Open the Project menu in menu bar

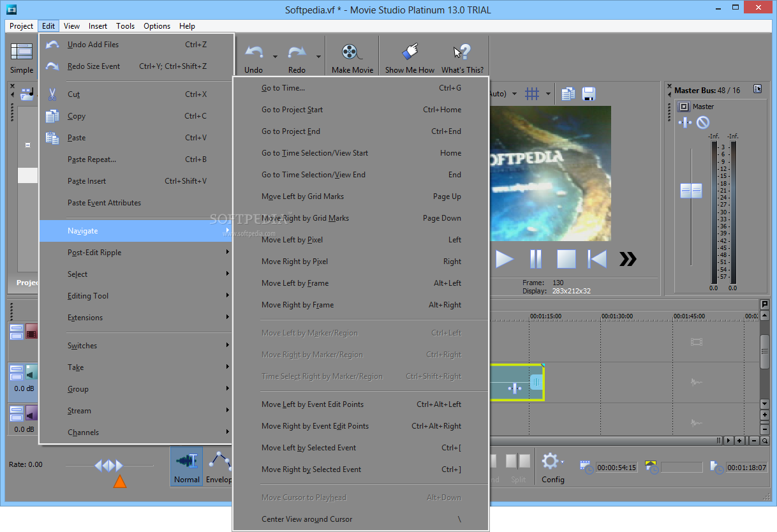(x=22, y=26)
